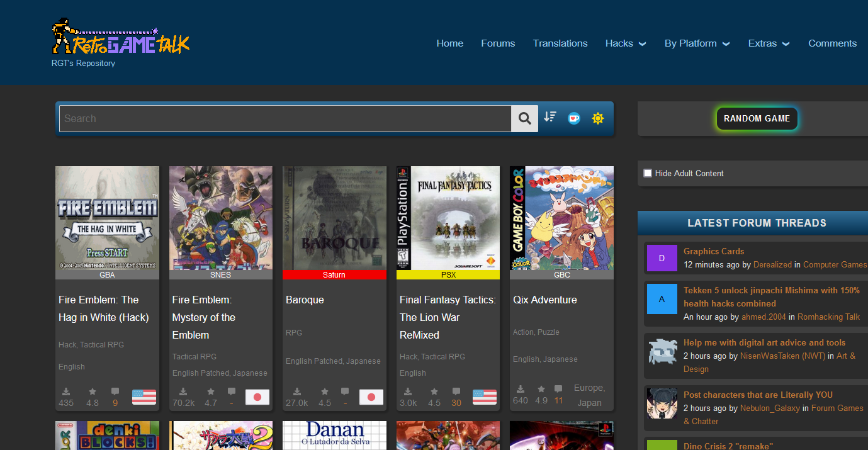Click star rating icon on Hag in White card
Screen dimensions: 868x450
93,391
